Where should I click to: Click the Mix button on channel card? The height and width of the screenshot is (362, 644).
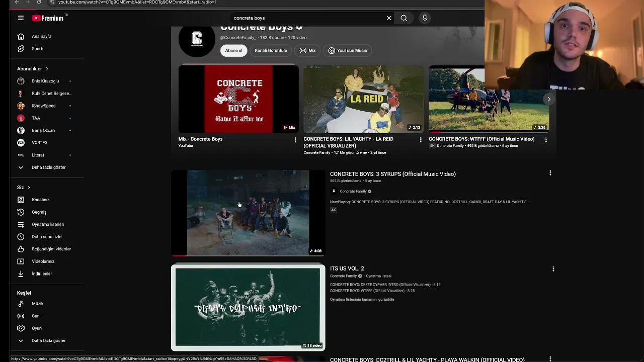[x=307, y=50]
